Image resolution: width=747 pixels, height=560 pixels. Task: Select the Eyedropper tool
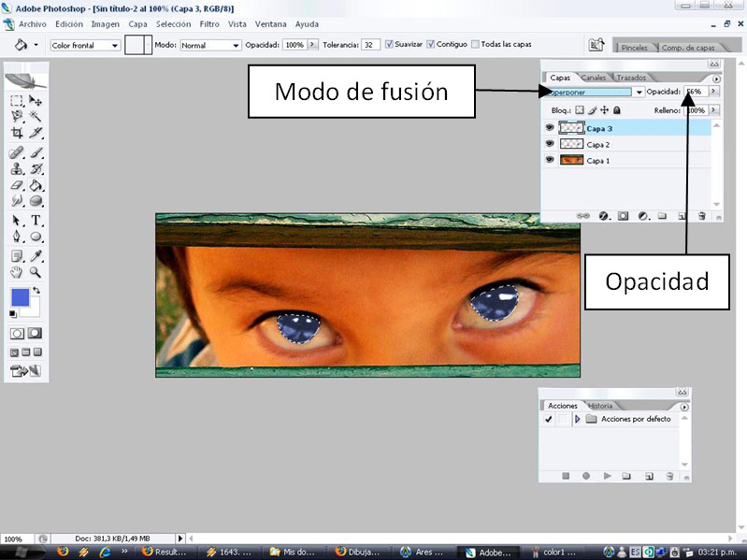pyautogui.click(x=36, y=256)
